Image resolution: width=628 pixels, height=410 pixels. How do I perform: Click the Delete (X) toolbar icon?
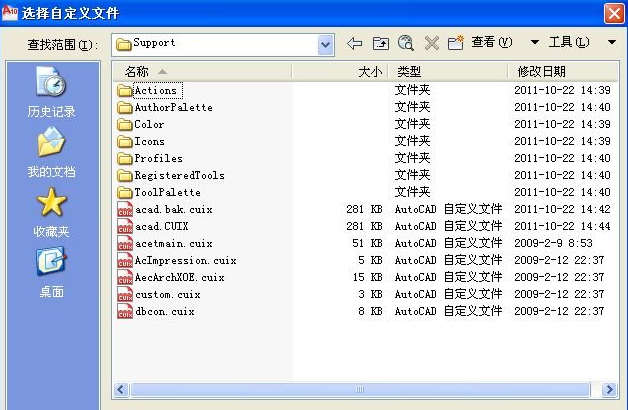[431, 43]
